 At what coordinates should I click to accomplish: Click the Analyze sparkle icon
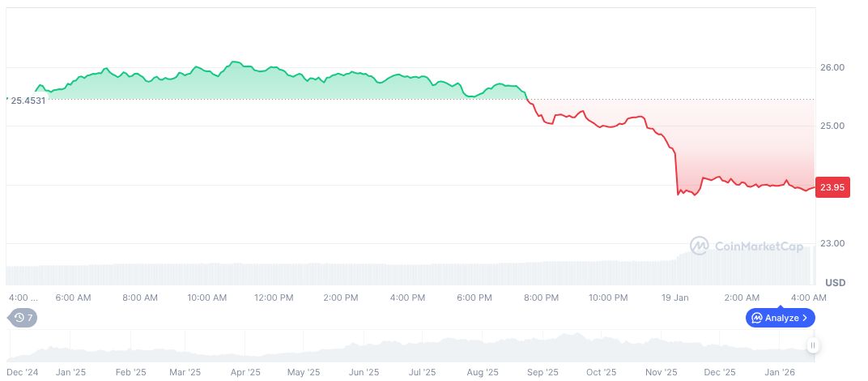756,318
